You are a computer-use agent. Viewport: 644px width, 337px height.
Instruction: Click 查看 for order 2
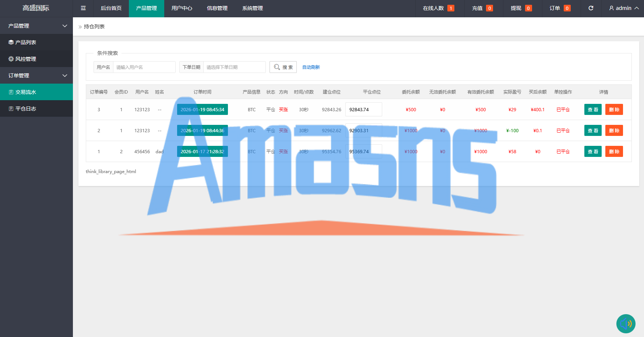point(593,130)
